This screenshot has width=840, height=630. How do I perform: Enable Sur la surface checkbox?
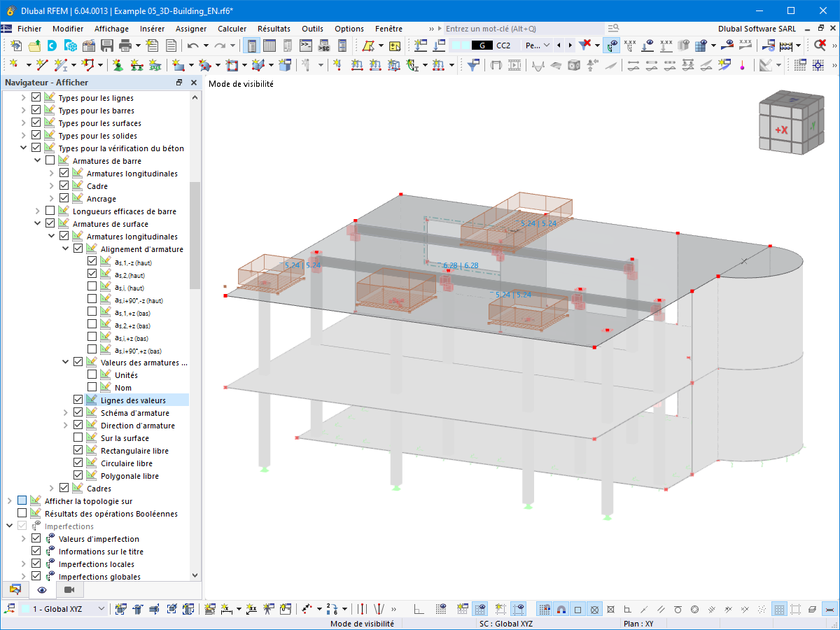pyautogui.click(x=78, y=438)
